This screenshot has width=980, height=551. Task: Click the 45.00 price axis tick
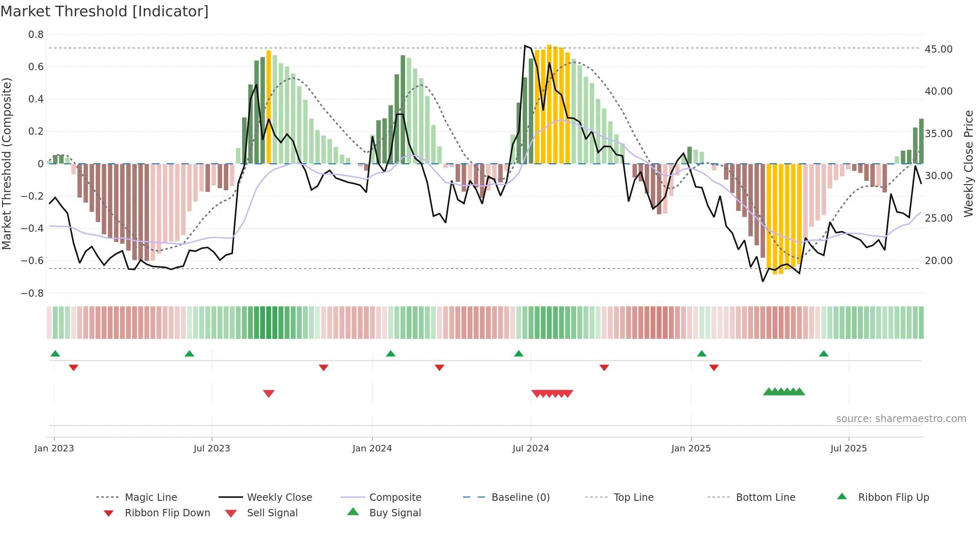point(939,49)
